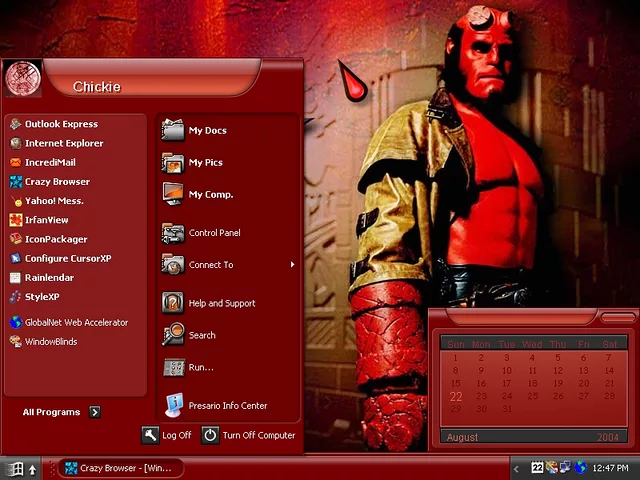
Task: Expand All Programs arrow button
Action: click(x=95, y=412)
